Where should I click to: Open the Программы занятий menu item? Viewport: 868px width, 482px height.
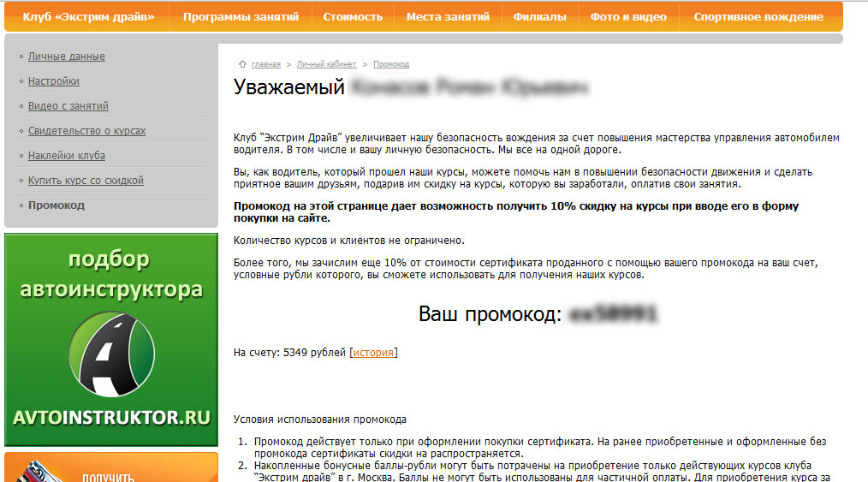point(241,17)
